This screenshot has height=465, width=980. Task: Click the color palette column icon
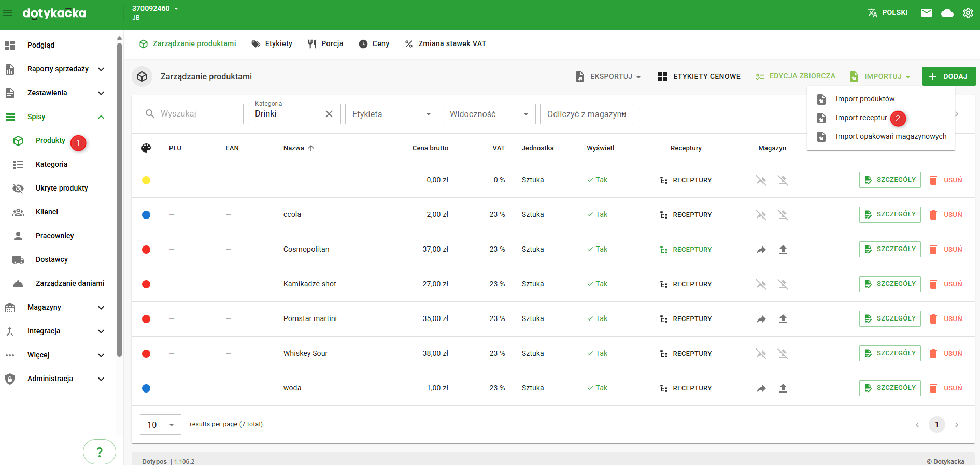(x=146, y=148)
